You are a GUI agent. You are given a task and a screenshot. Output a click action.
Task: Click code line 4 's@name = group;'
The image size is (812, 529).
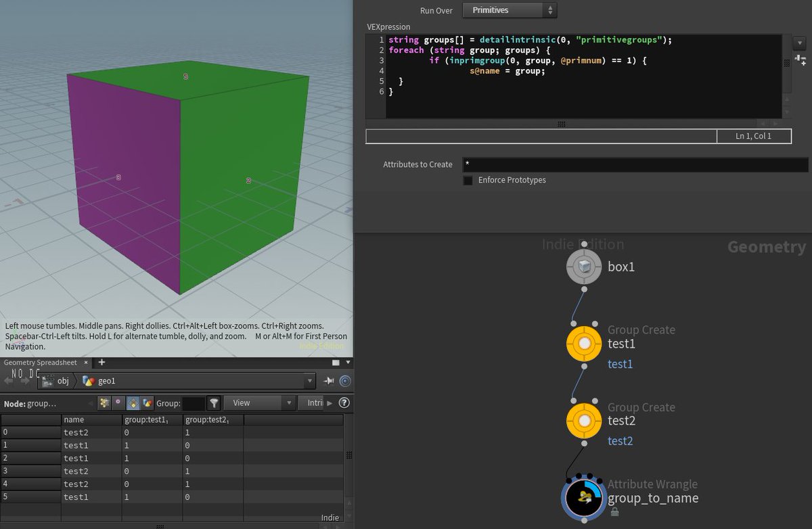[507, 71]
